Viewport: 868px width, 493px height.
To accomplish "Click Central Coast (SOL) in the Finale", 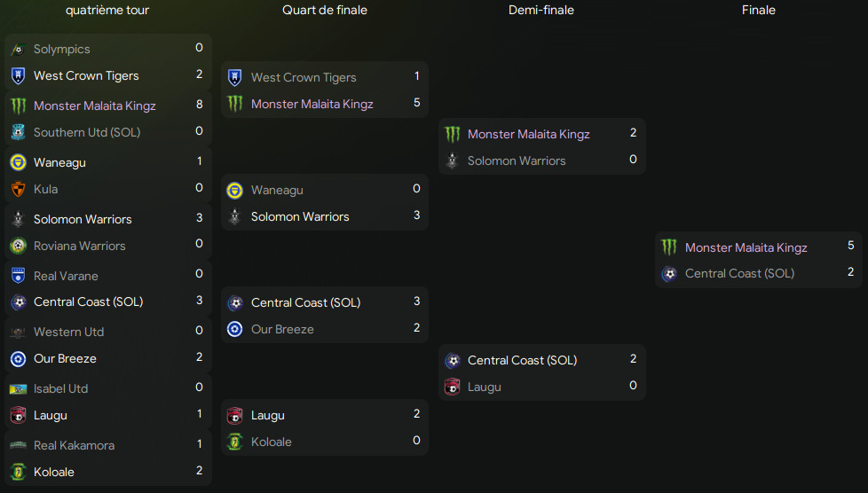I will click(x=739, y=273).
